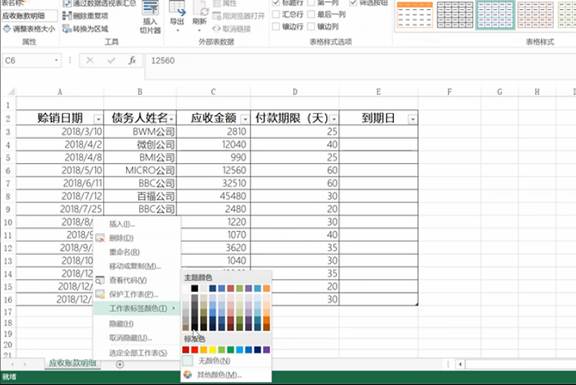Click the Resize Table option
The image size is (576, 385).
coord(29,28)
